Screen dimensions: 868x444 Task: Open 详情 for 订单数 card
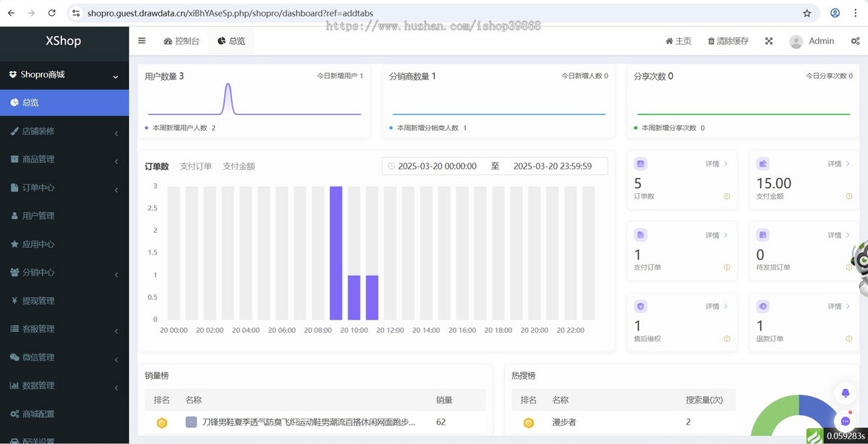pyautogui.click(x=716, y=164)
